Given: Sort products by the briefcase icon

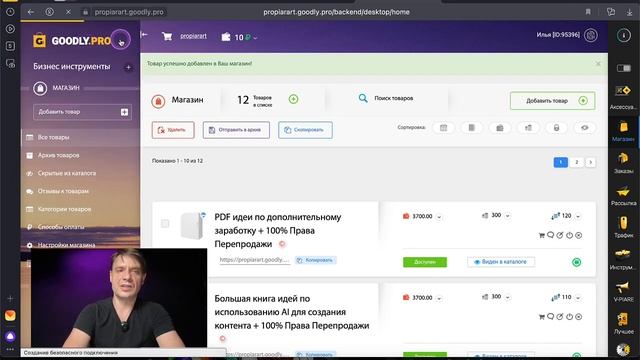Looking at the screenshot, I should point(500,128).
